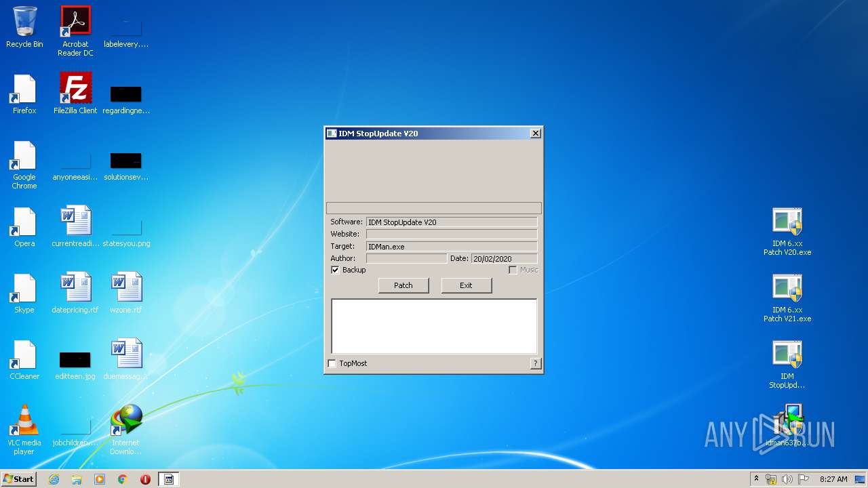This screenshot has height=488, width=868.
Task: Select the Google Chrome desktop shortcut
Action: 24,165
